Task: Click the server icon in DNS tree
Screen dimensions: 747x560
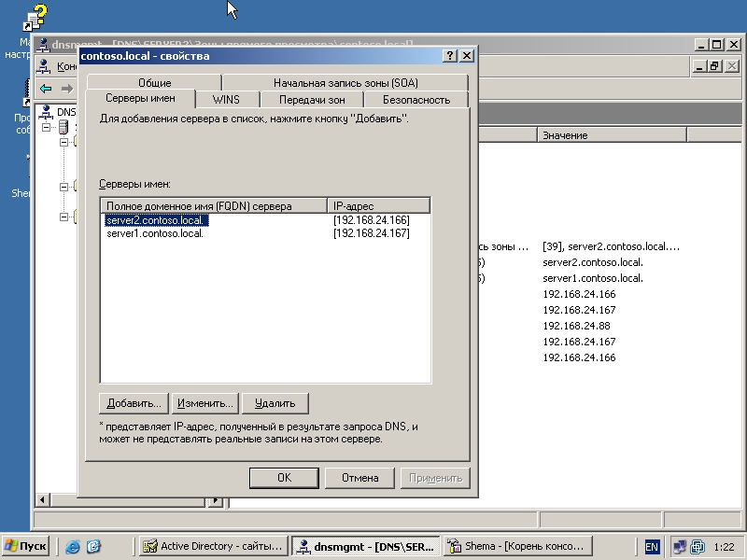Action: pyautogui.click(x=63, y=127)
